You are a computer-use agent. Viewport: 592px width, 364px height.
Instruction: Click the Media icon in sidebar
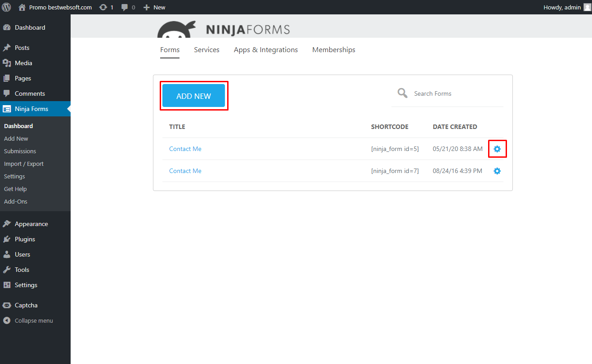(x=7, y=63)
